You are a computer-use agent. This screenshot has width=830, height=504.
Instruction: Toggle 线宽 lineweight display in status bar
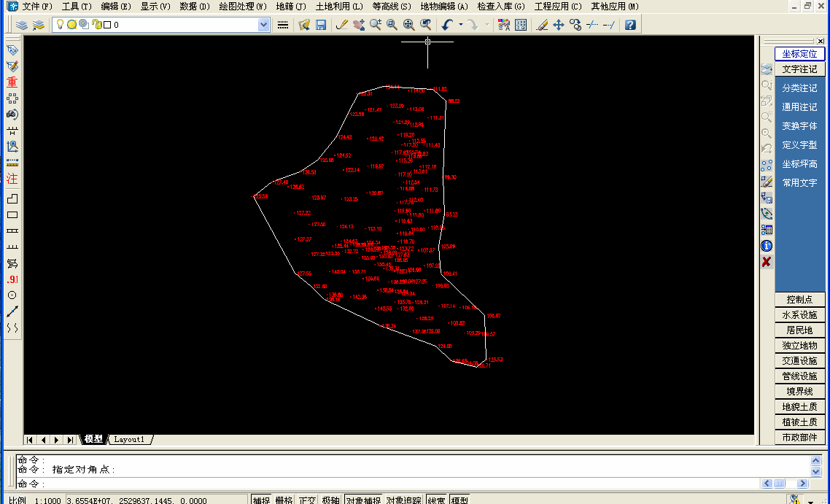point(436,500)
